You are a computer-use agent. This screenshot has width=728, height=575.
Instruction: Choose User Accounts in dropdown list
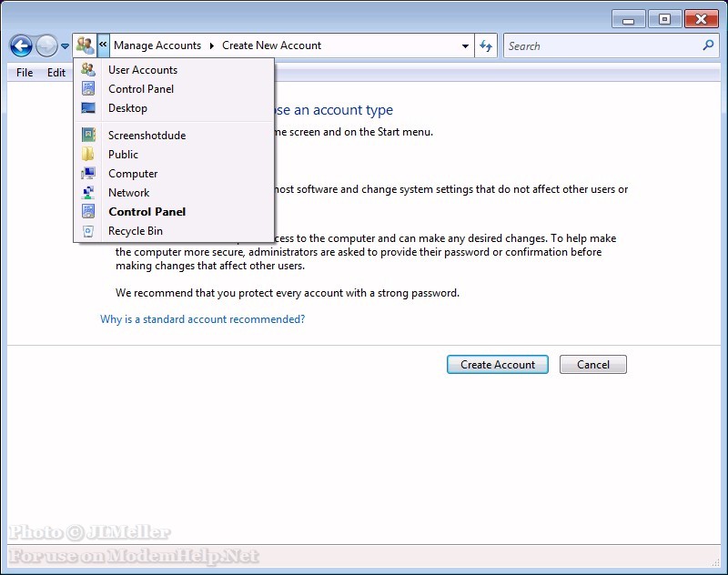coord(174,70)
